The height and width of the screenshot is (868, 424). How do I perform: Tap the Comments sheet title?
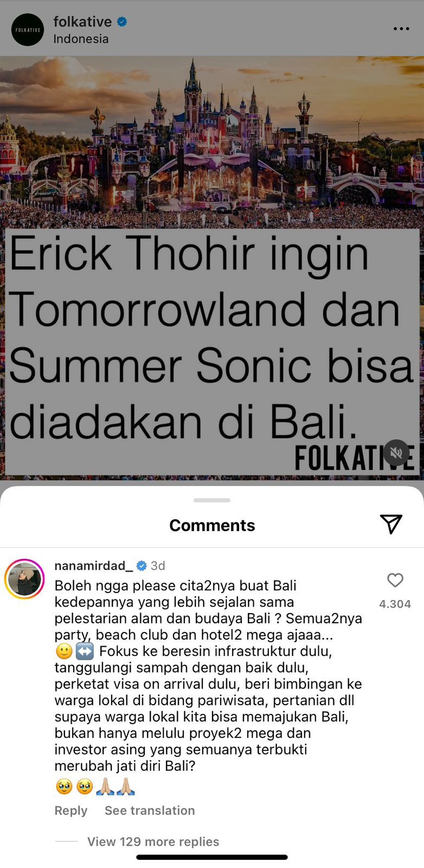point(212,525)
